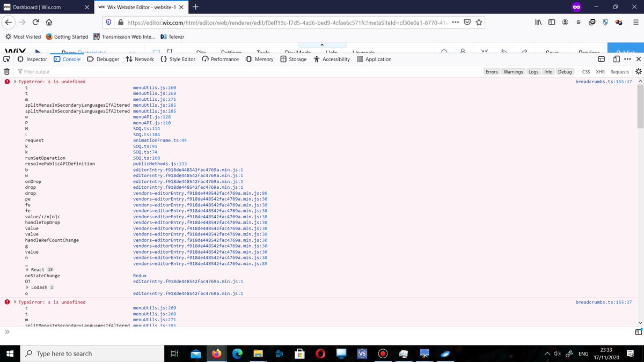
Task: Open the Debugger tab
Action: coord(103,59)
